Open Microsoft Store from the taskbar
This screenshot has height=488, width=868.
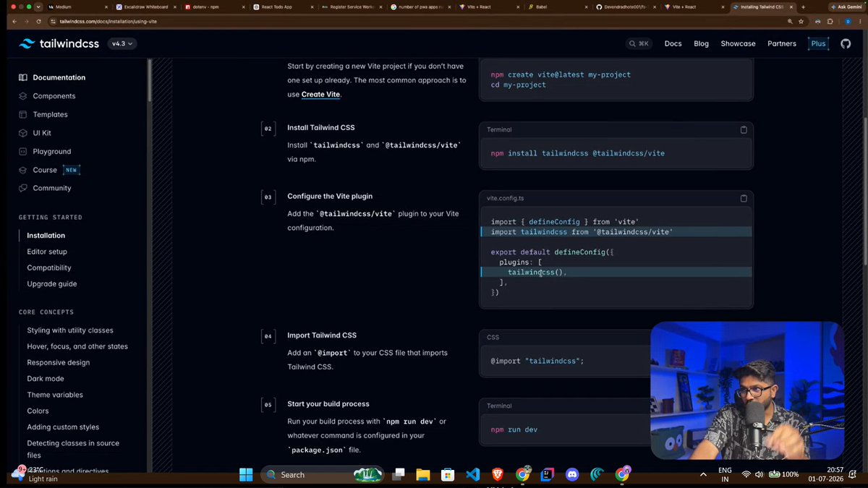(x=448, y=474)
